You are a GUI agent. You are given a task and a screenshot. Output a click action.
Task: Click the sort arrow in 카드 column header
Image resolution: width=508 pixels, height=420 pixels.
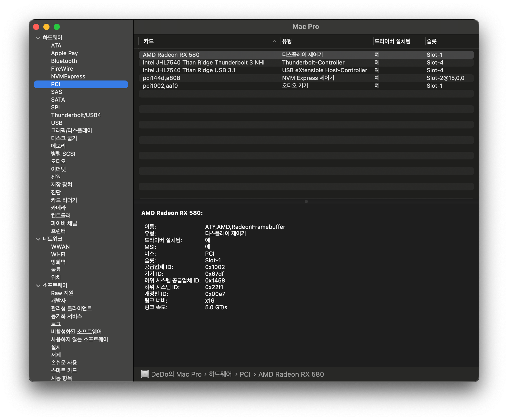(x=274, y=41)
